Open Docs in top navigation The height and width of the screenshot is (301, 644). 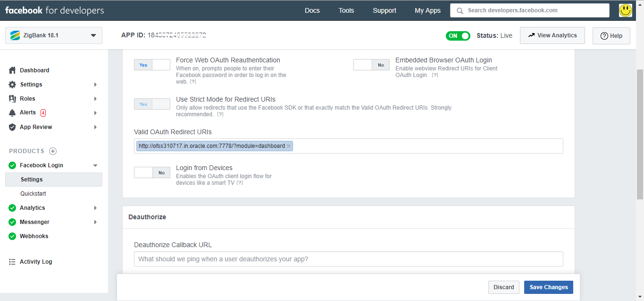point(312,10)
